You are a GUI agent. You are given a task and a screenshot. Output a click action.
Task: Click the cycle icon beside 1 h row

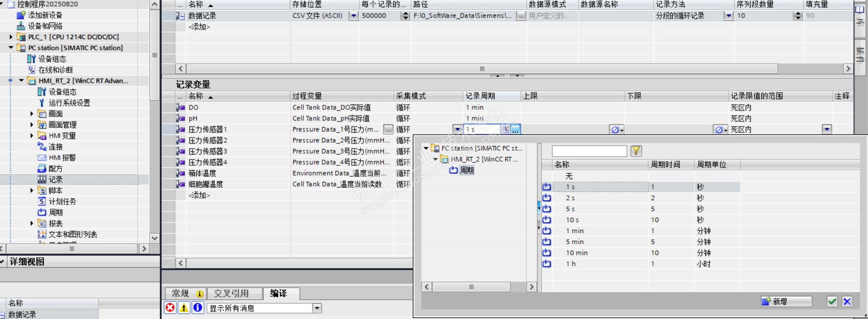(x=547, y=264)
